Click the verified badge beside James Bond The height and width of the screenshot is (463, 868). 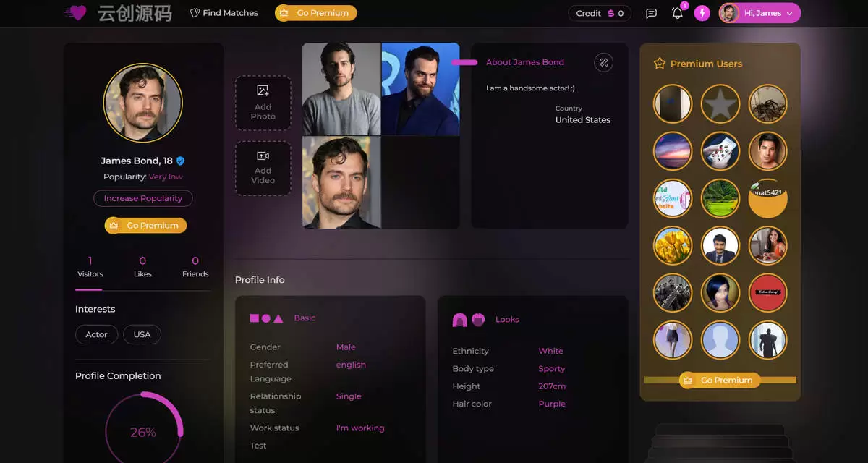[181, 161]
